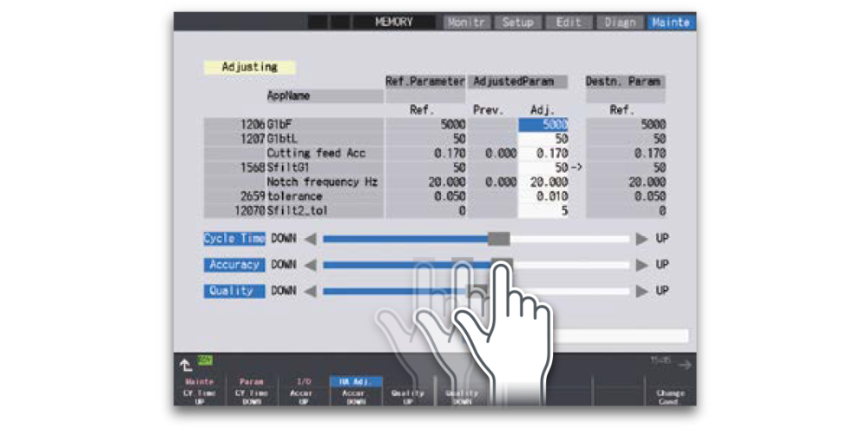Screen dimensions: 868x429
Task: Click the next-menu right arrow icon
Action: point(685,366)
